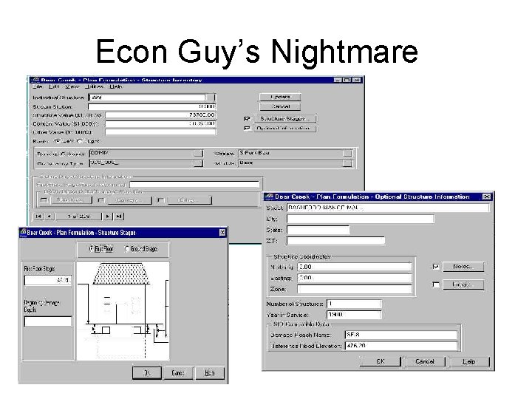Image resolution: width=532 pixels, height=399 pixels.
Task: Click the Content Value field
Action: (160, 124)
